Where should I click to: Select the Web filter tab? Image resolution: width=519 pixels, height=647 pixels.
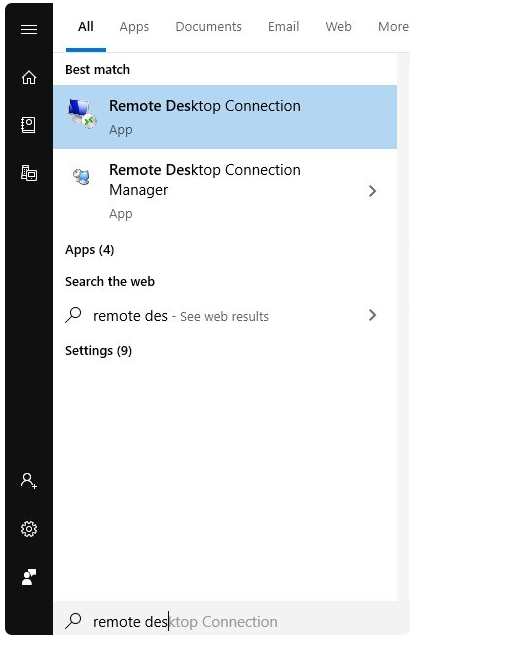click(x=338, y=27)
